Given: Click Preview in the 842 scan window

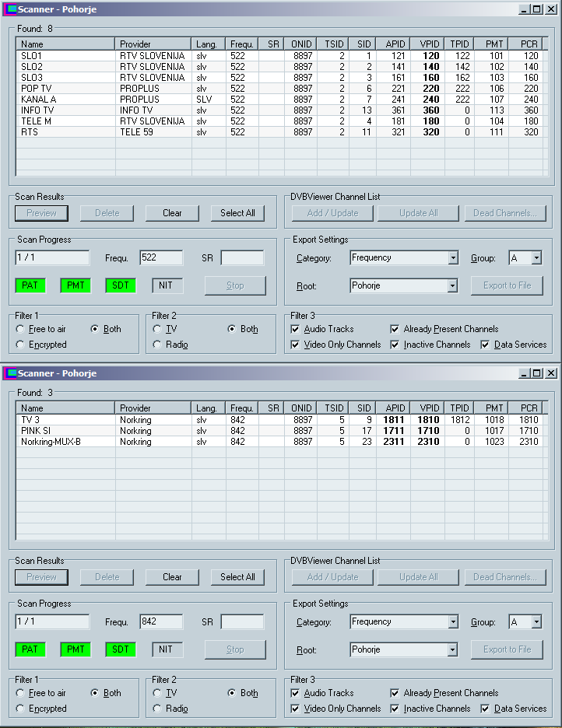Looking at the screenshot, I should (41, 577).
